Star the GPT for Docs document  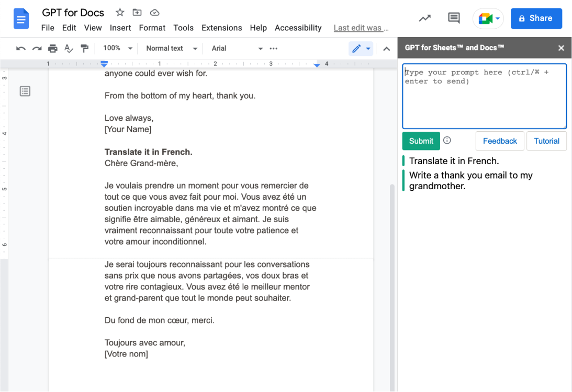120,13
